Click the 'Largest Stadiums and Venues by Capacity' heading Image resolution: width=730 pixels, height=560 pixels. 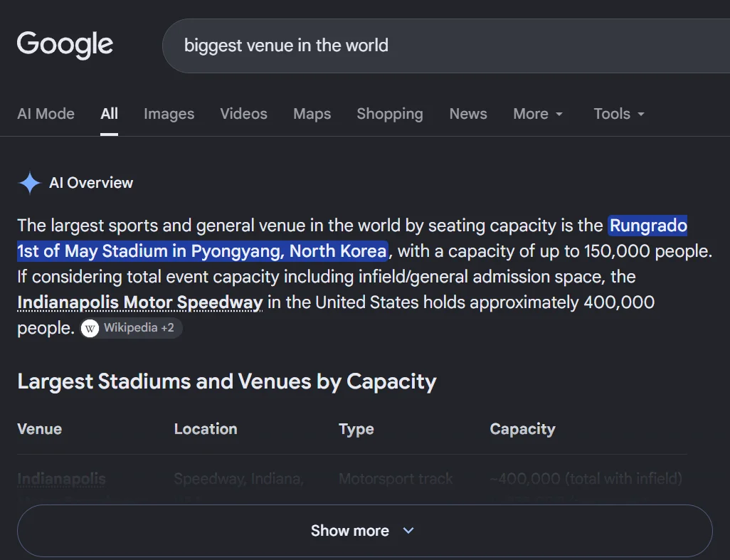point(227,381)
